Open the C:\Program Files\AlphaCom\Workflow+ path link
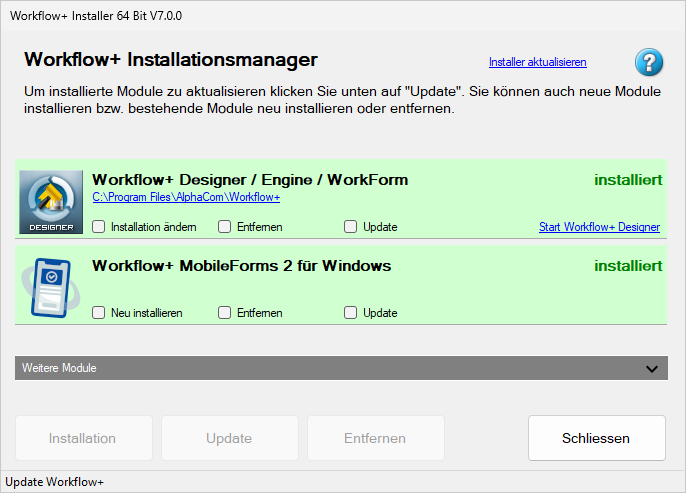686x493 pixels. (186, 197)
